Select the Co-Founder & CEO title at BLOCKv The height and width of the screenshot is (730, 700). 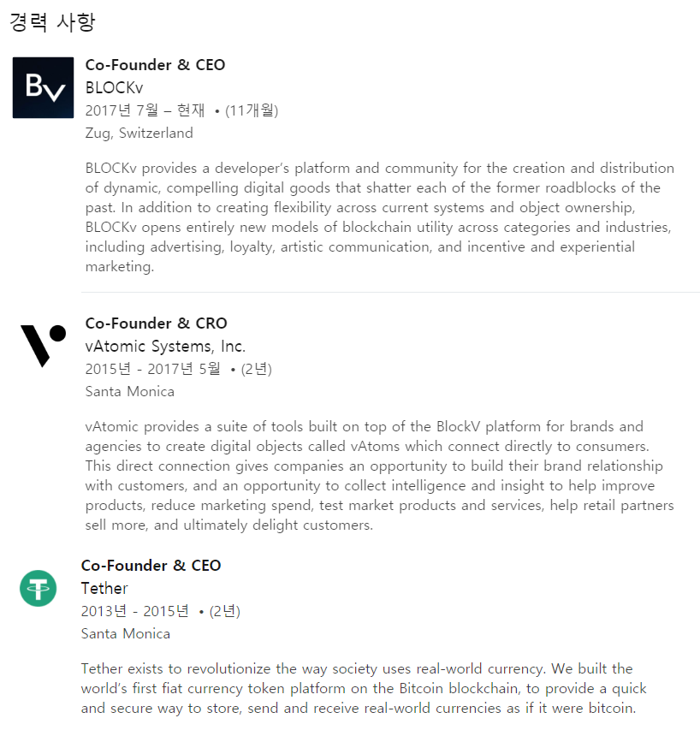[x=155, y=65]
